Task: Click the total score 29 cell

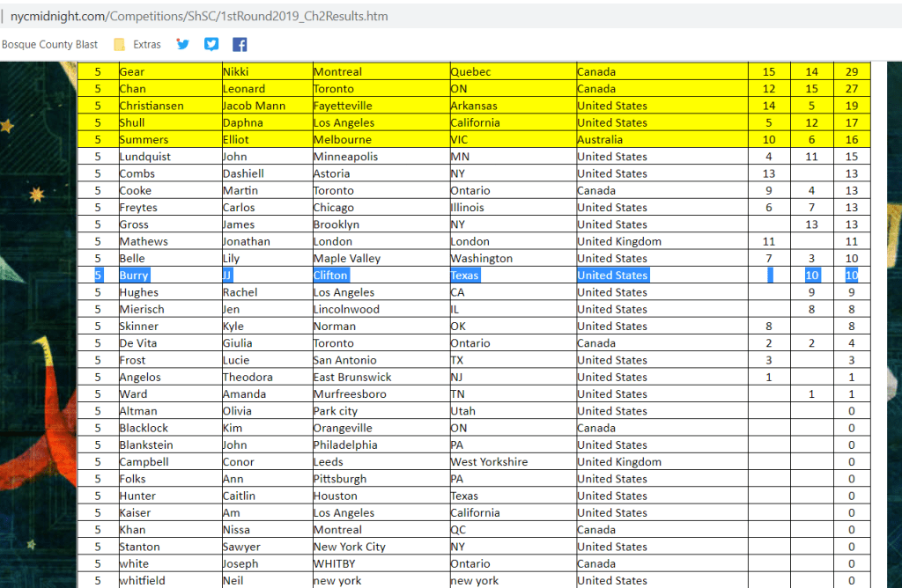Action: click(x=851, y=71)
